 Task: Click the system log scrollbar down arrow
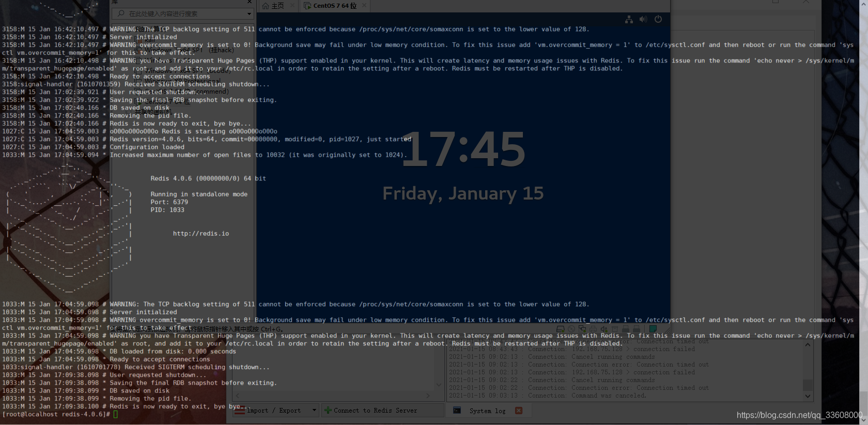(x=808, y=396)
